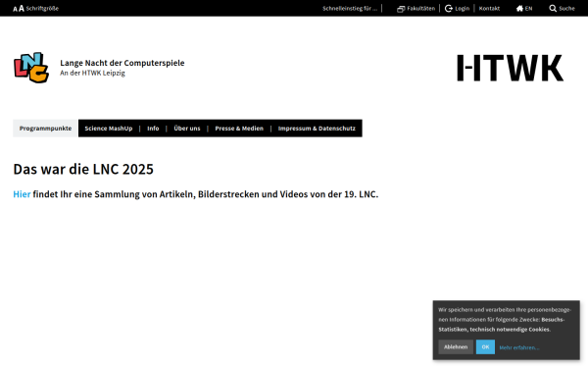
Task: Open the Schriftgröße text label
Action: point(42,8)
